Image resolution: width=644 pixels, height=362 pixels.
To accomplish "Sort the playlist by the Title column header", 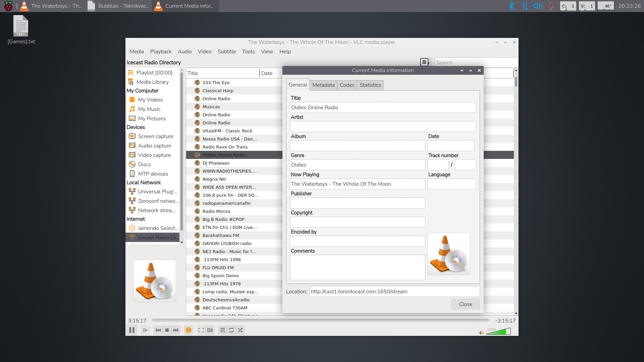I will (x=223, y=73).
